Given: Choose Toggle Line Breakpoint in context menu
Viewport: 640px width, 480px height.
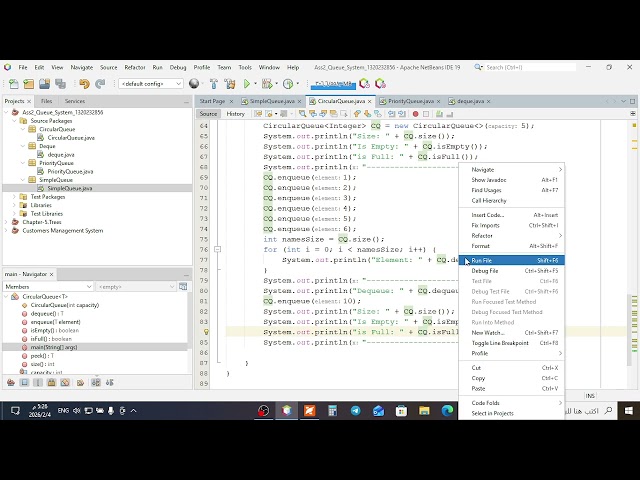Looking at the screenshot, I should (512, 343).
